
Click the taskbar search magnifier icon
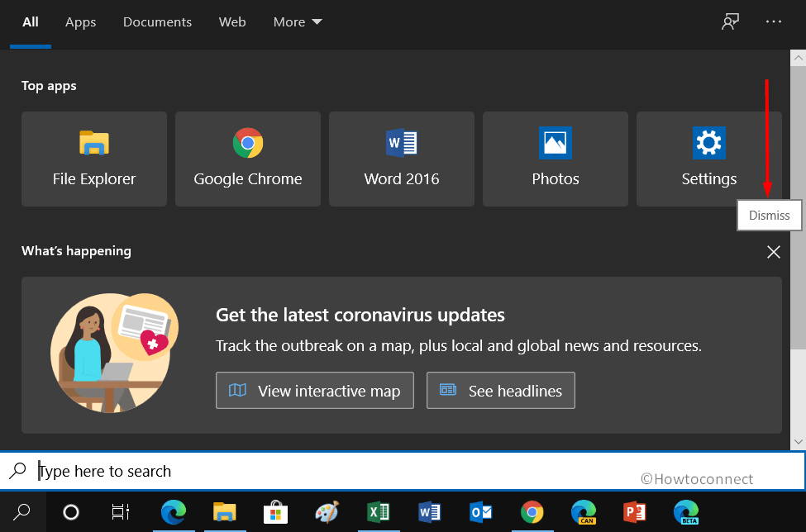(21, 512)
